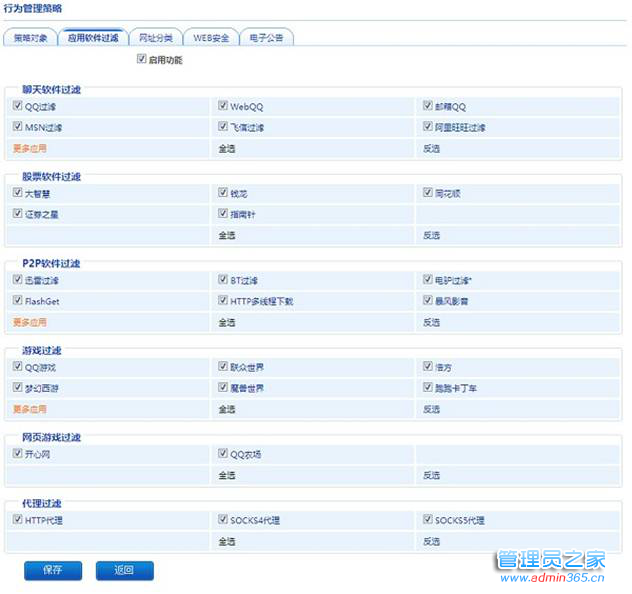Disable the 电驴过滤 checkbox

tap(428, 280)
